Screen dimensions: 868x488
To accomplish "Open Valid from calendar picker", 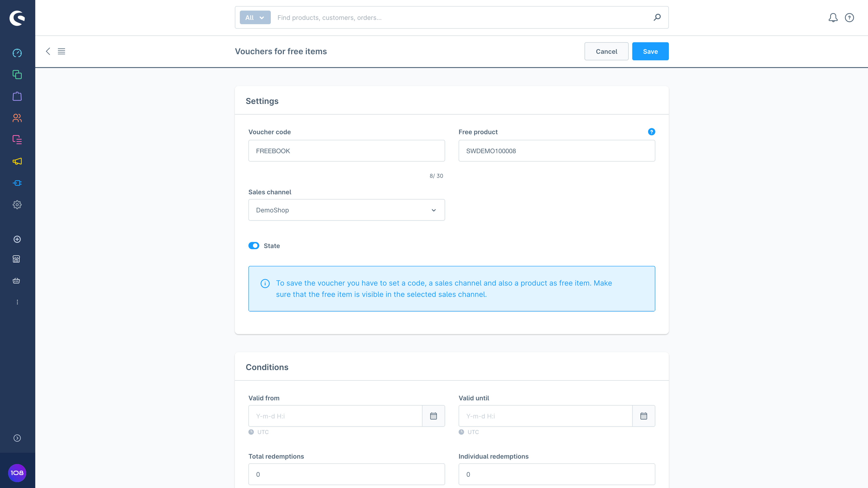I will [434, 416].
